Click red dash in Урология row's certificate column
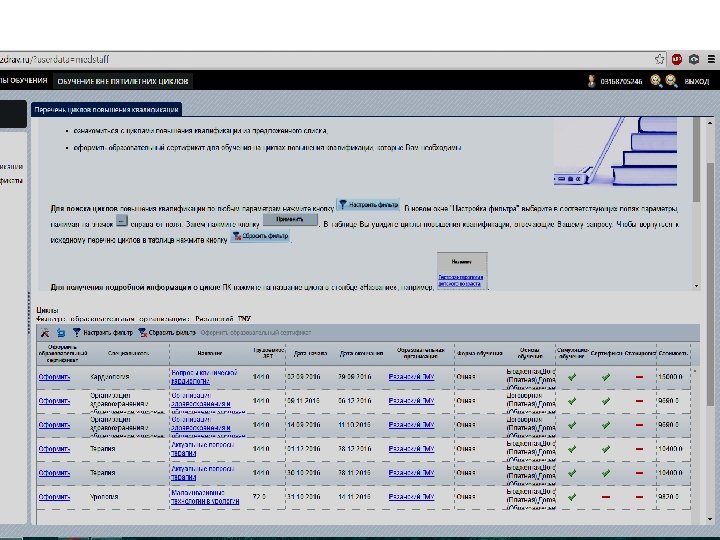This screenshot has width=720, height=540. point(606,497)
